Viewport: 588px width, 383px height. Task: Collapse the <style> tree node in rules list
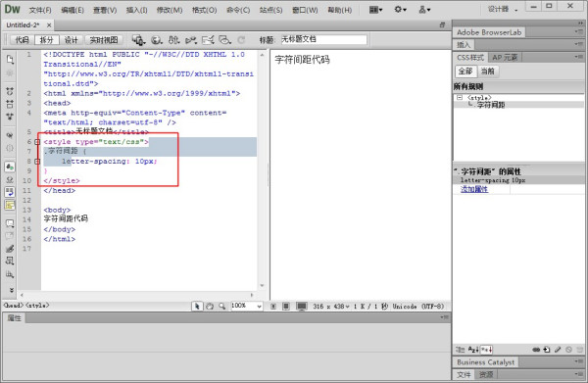(460, 97)
